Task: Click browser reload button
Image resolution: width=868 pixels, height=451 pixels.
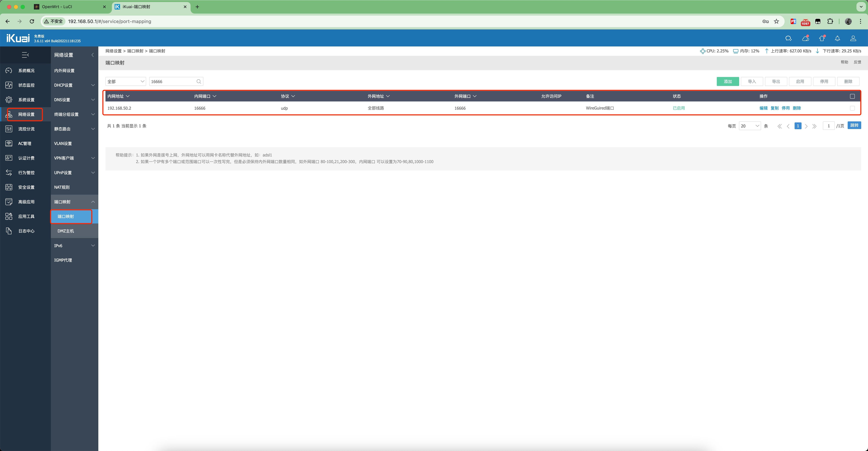Action: pos(32,21)
